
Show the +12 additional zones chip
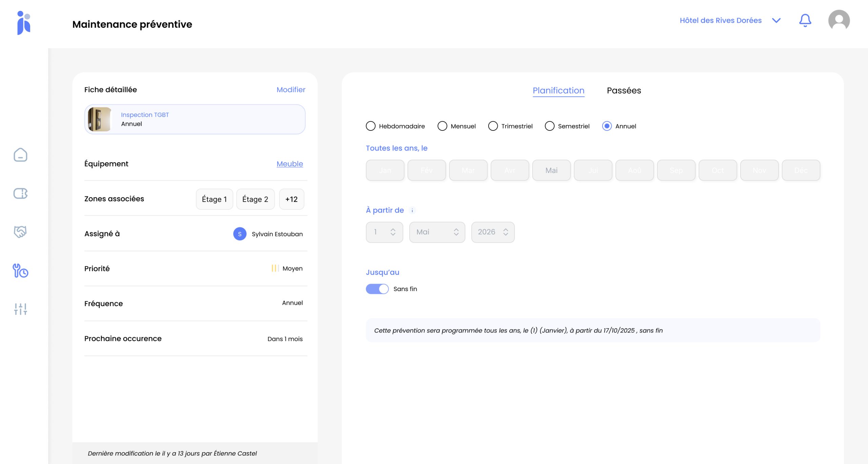[x=291, y=199]
